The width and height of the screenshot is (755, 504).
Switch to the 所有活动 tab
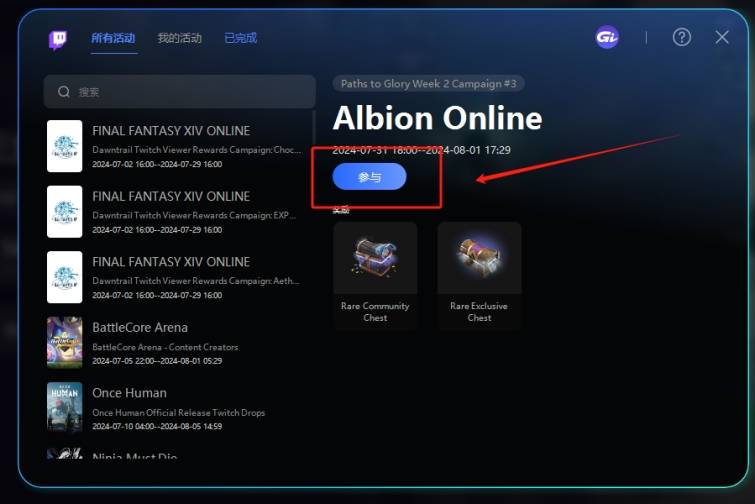pos(113,38)
